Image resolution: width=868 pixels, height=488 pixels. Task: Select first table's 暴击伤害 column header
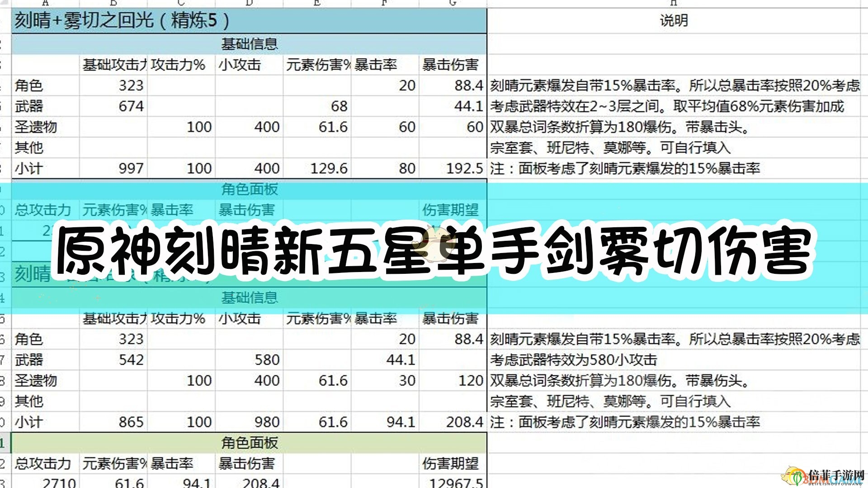pos(453,65)
